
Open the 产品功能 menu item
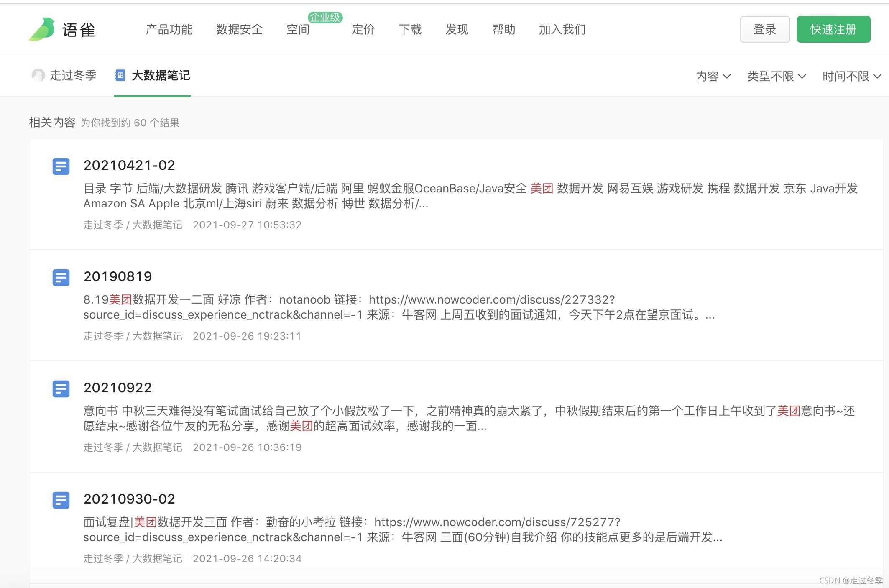169,29
